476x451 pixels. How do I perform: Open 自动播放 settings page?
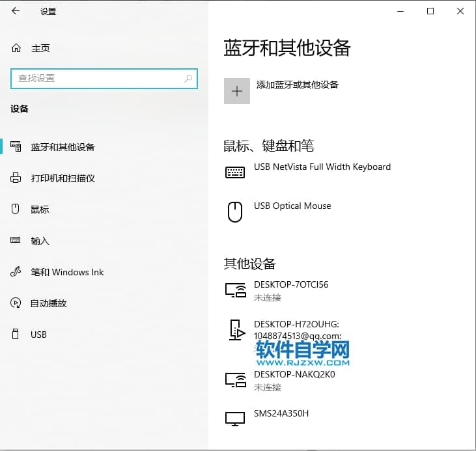point(49,303)
